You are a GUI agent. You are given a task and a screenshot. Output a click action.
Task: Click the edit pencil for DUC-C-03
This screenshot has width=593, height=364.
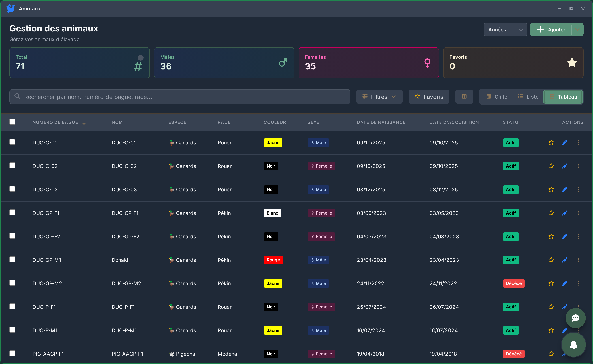pos(565,189)
